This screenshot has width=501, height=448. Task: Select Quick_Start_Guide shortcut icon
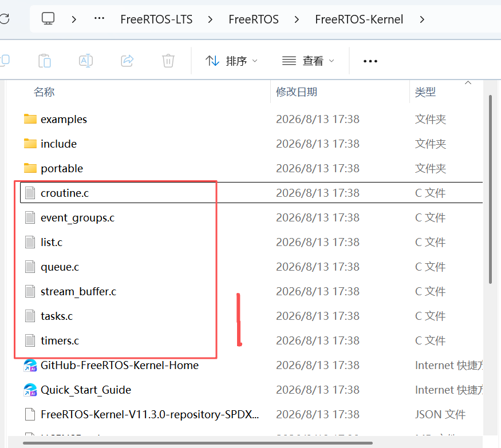[x=30, y=390]
